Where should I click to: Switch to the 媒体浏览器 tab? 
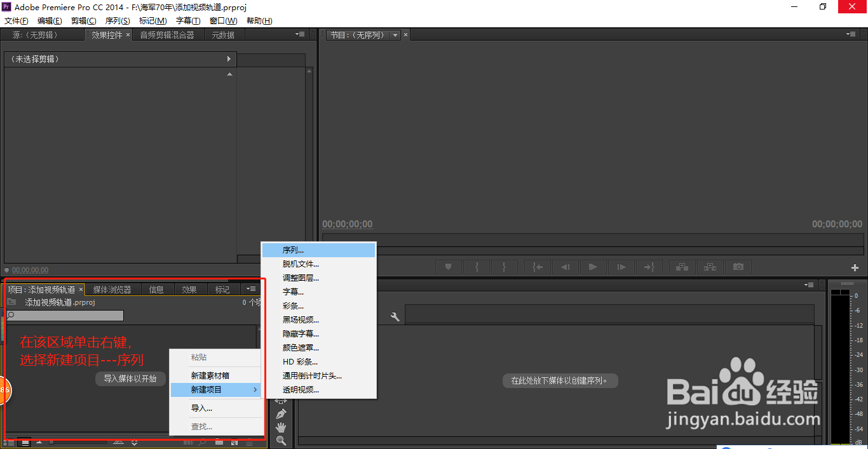pyautogui.click(x=112, y=290)
